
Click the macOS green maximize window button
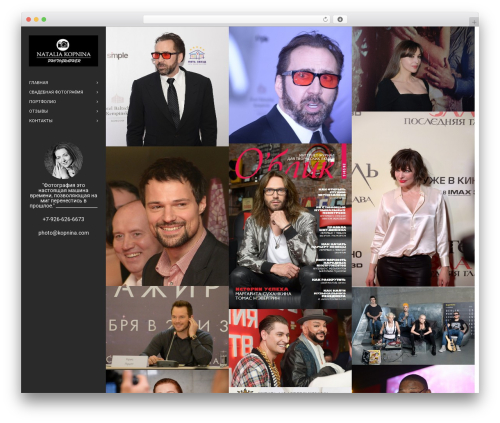point(44,19)
